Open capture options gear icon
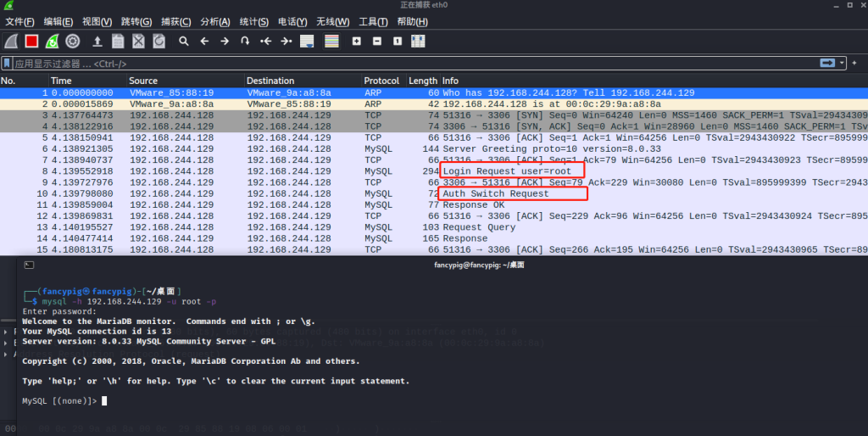Image resolution: width=868 pixels, height=436 pixels. [74, 41]
